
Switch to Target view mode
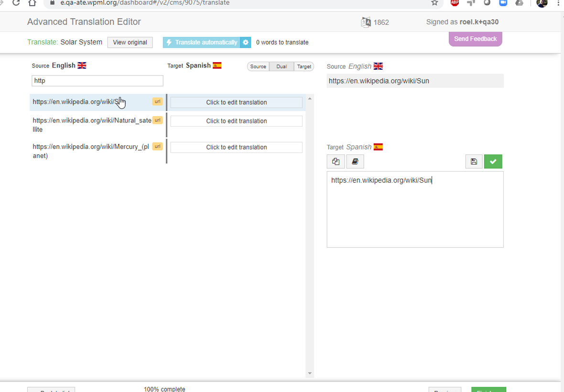click(x=304, y=66)
